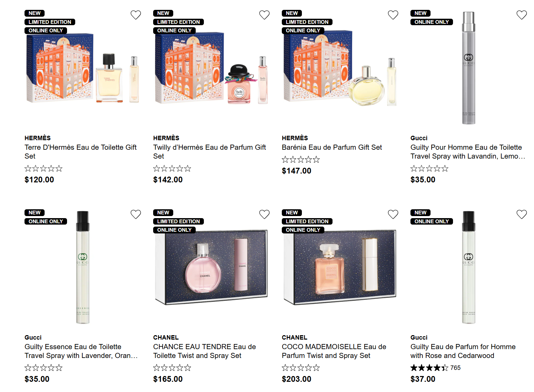Open 765 reviews star rating for Guilty
The image size is (534, 392).
pyautogui.click(x=435, y=368)
